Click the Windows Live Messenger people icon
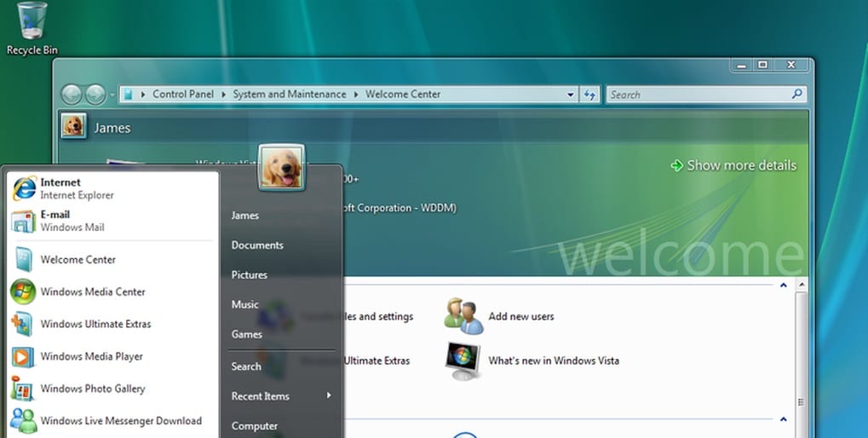This screenshot has width=868, height=438. click(24, 421)
